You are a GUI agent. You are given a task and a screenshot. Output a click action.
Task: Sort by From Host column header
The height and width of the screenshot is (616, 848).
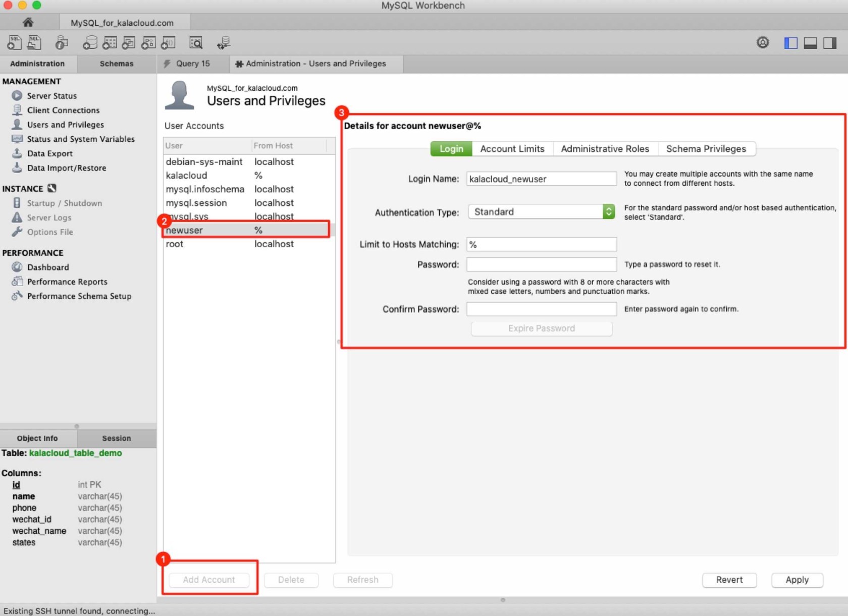[289, 146]
